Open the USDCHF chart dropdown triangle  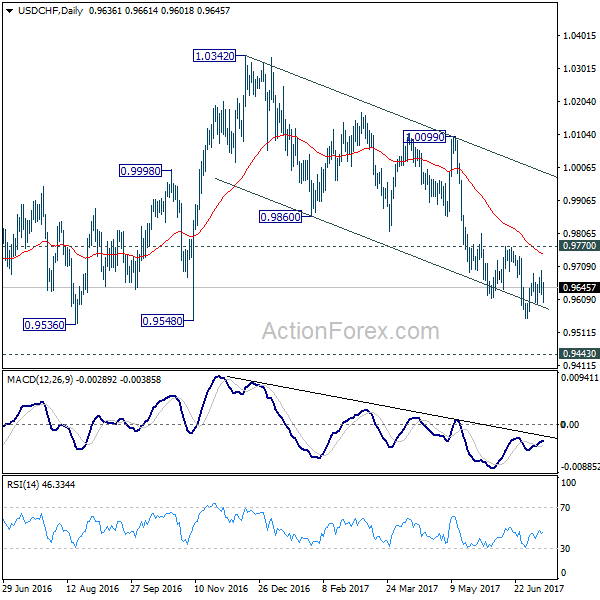click(10, 11)
